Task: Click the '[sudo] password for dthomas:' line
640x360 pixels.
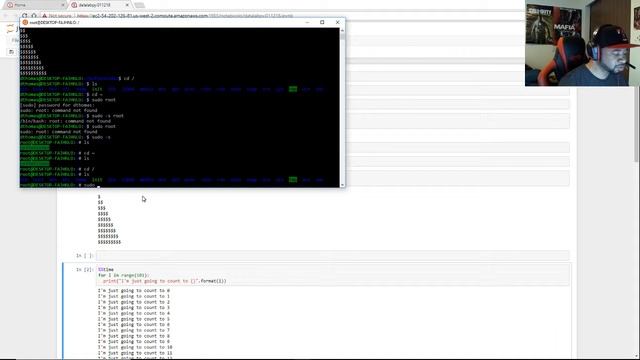Action: tap(57, 105)
